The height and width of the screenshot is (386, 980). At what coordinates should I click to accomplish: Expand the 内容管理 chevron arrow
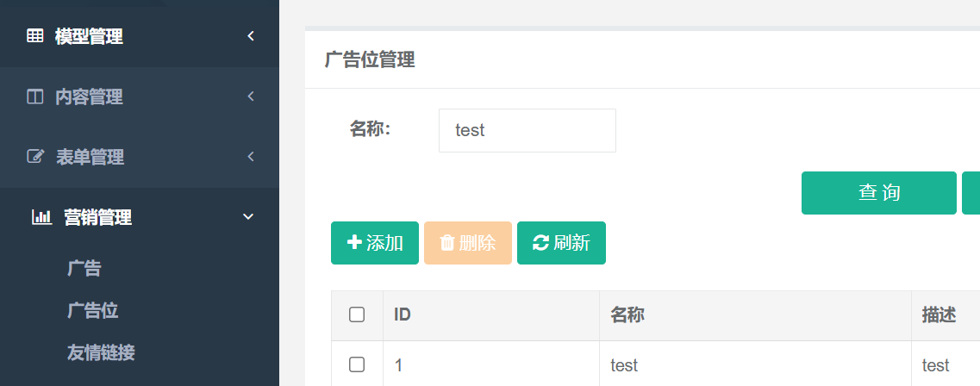251,96
